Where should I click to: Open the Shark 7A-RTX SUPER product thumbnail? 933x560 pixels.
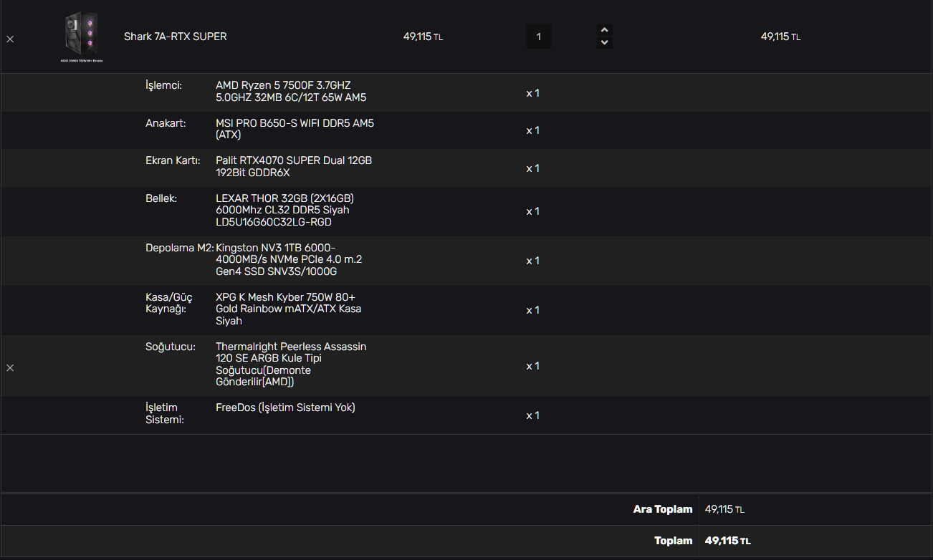81,37
